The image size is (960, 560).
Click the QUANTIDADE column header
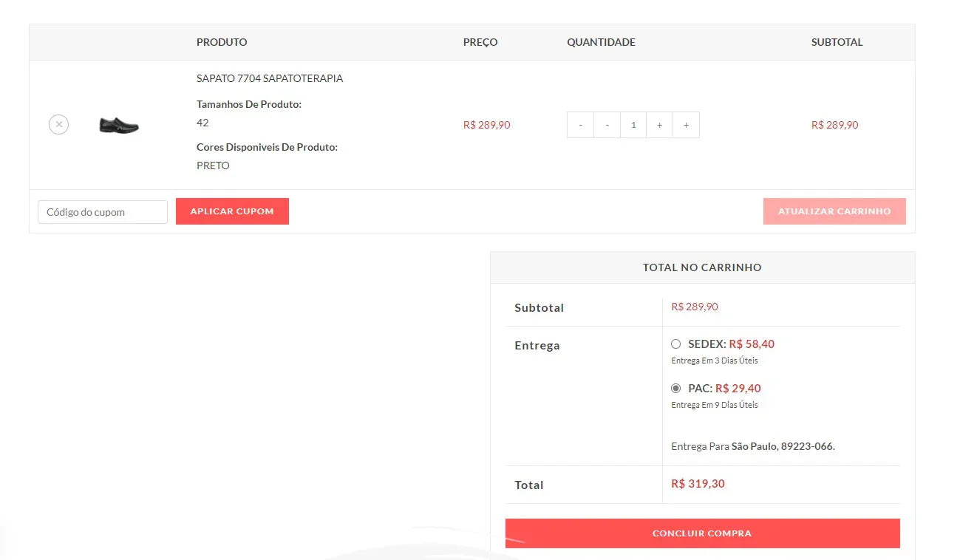(x=601, y=42)
